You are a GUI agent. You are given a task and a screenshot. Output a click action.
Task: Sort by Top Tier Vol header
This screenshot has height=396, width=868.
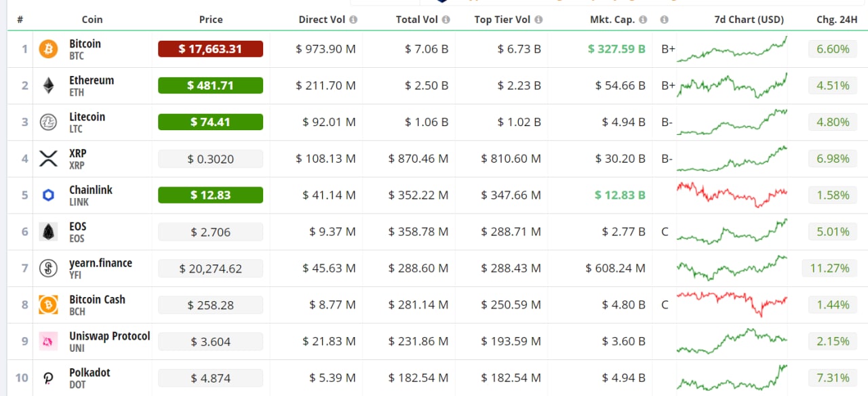coord(502,20)
